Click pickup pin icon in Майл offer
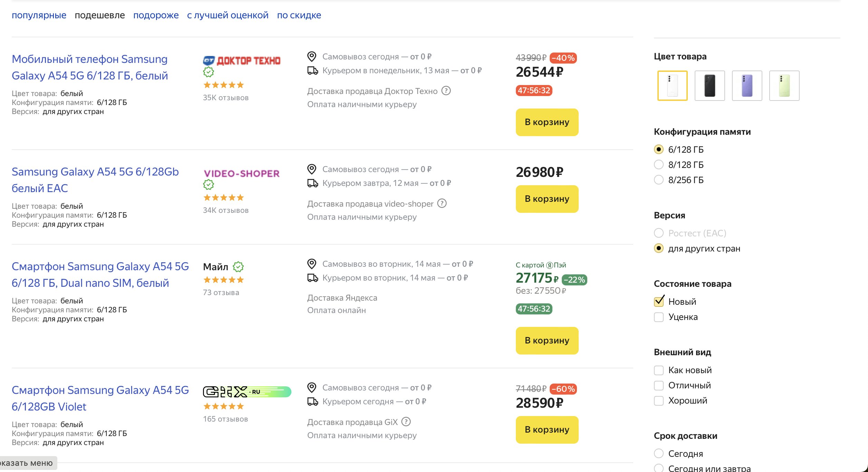The height and width of the screenshot is (472, 868). click(x=312, y=264)
